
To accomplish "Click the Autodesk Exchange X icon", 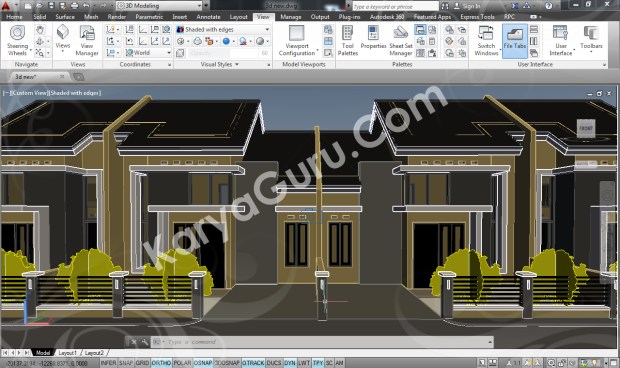I will pos(515,6).
